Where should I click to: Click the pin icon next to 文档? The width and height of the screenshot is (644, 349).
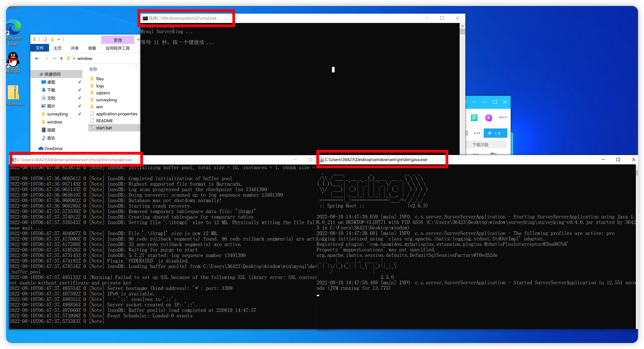tap(79, 98)
